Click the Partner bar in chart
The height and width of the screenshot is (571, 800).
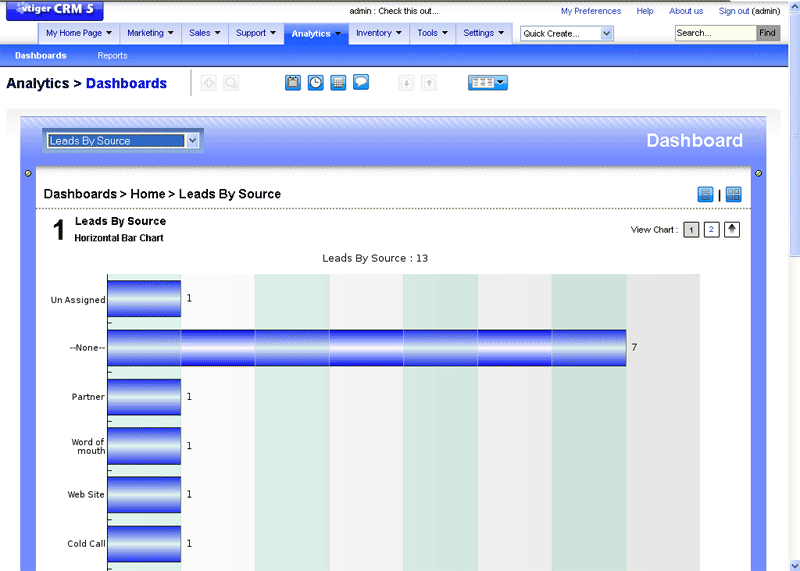(144, 397)
